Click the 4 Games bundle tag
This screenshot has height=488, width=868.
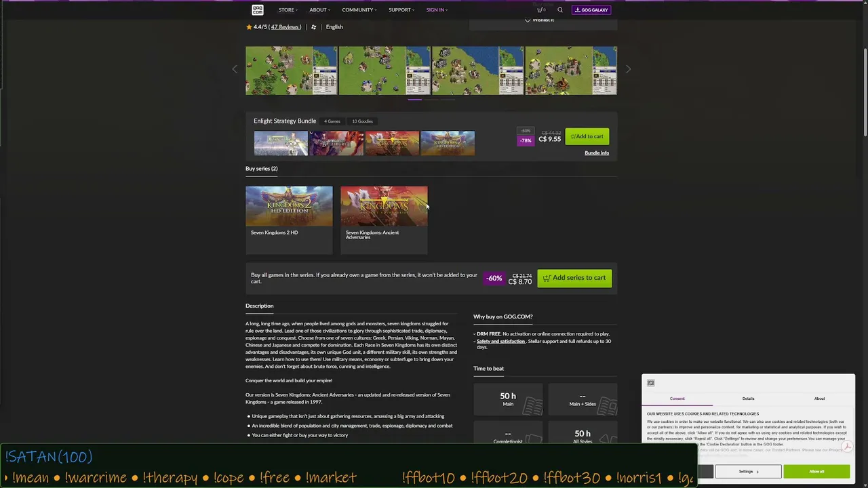click(332, 121)
